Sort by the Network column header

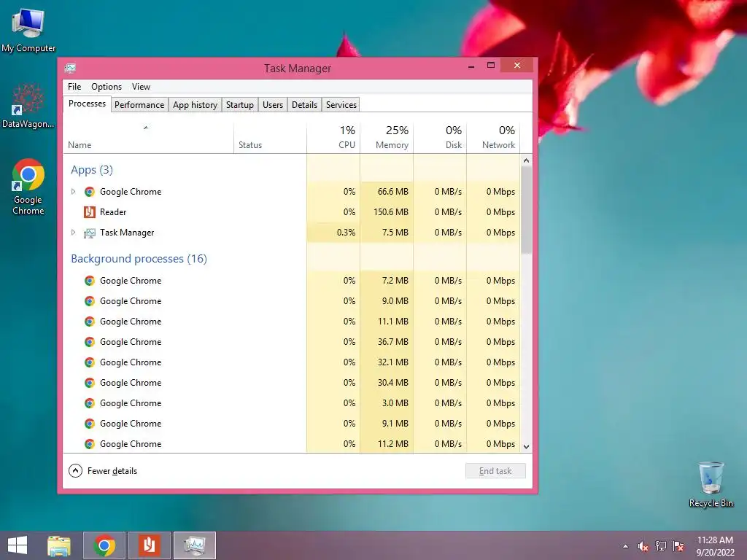pos(493,138)
